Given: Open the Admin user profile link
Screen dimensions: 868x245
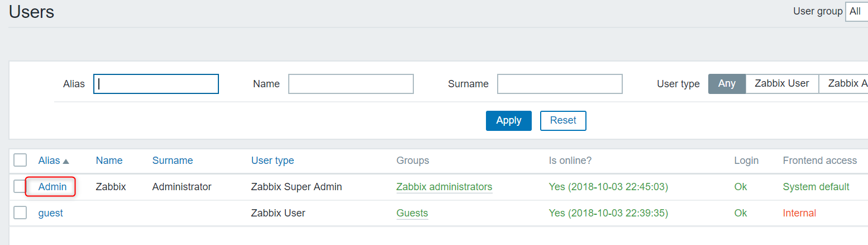Looking at the screenshot, I should click(x=53, y=187).
